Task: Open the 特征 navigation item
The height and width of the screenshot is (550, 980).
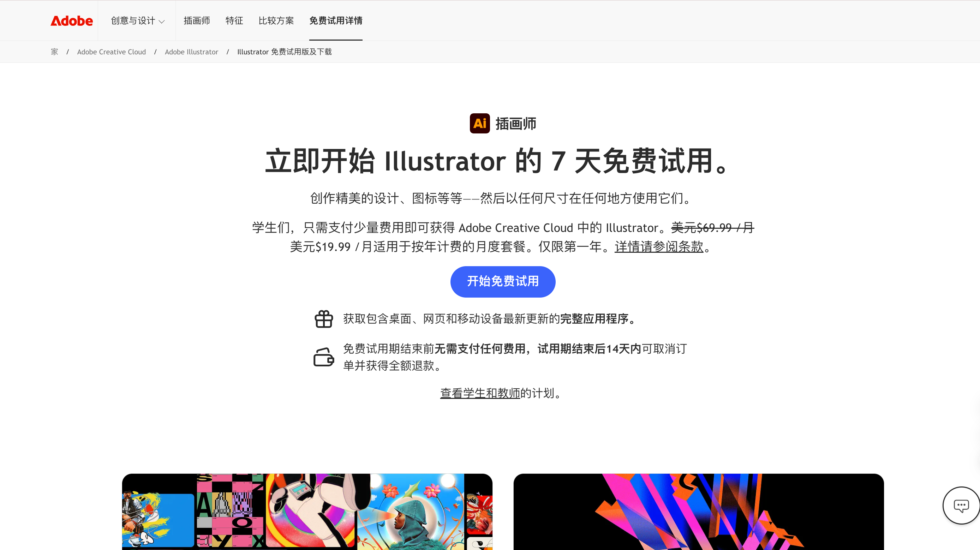Action: click(234, 21)
